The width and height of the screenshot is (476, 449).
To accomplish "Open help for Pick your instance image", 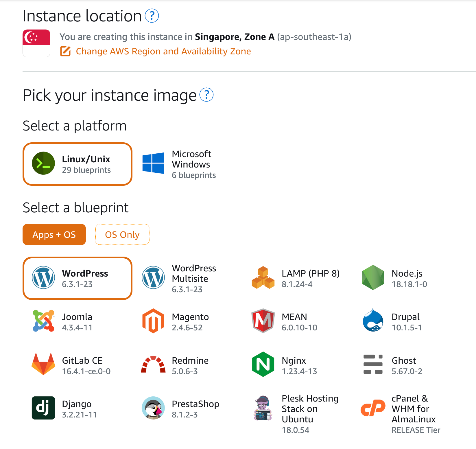I will 206,95.
